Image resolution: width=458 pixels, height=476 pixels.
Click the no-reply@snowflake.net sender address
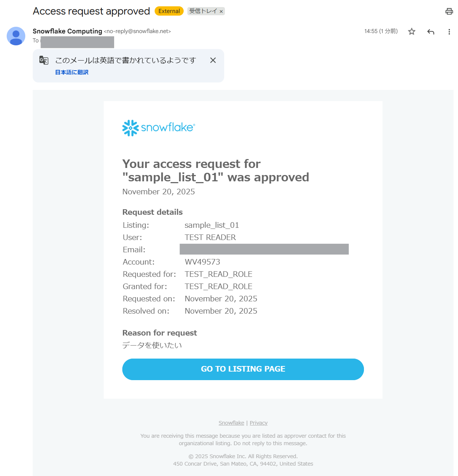click(x=137, y=31)
